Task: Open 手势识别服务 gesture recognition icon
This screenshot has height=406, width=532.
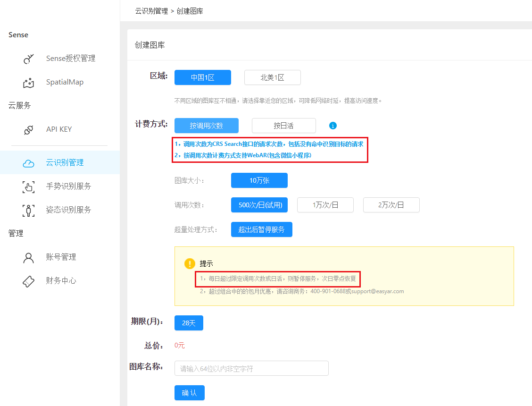Action: pos(28,186)
